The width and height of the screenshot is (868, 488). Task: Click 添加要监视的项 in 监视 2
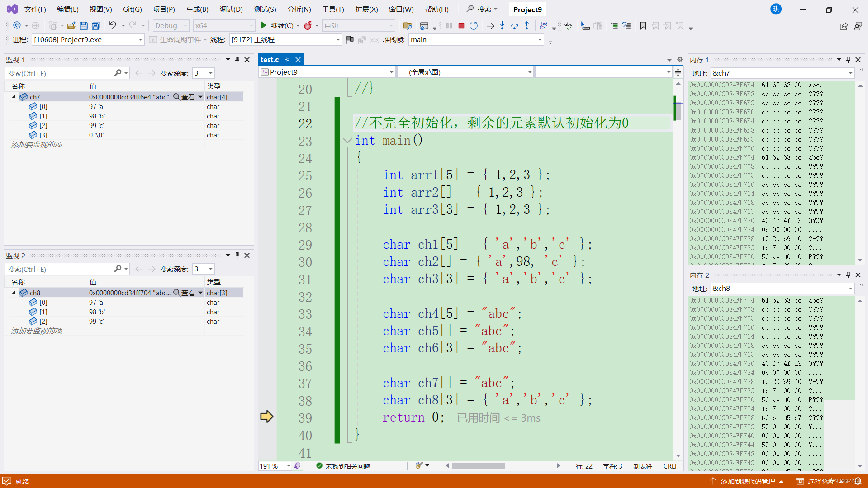click(37, 331)
